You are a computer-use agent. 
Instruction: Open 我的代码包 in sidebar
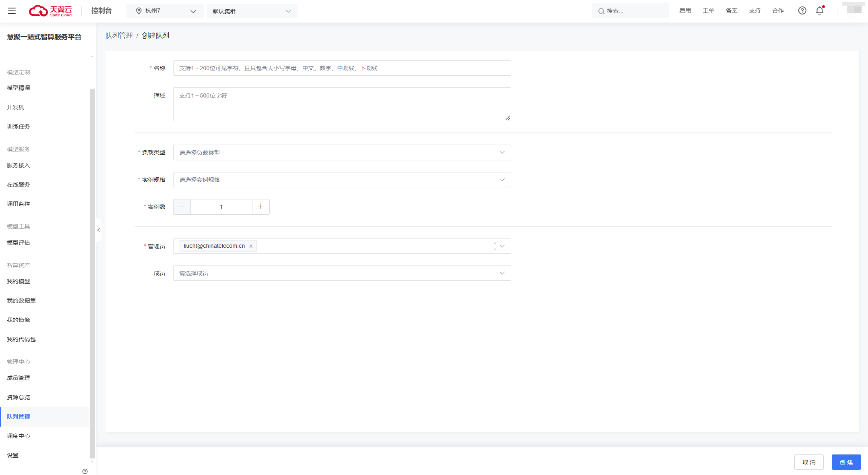click(x=21, y=339)
